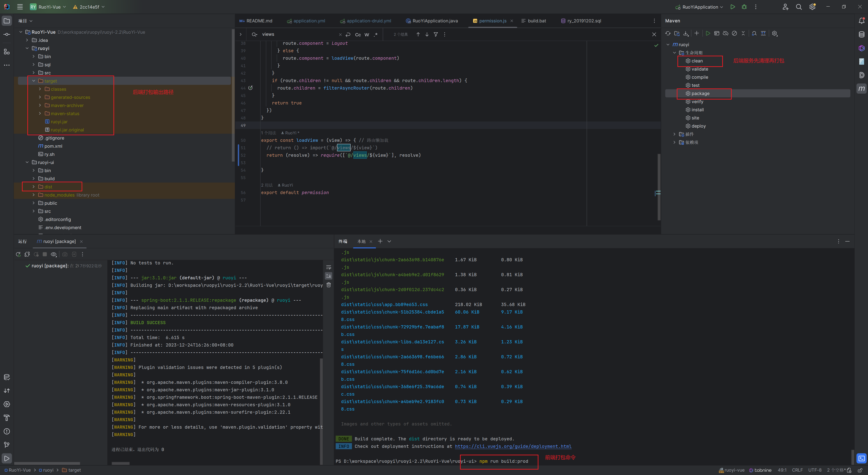Add new terminal tab plus button
The width and height of the screenshot is (868, 475).
380,241
